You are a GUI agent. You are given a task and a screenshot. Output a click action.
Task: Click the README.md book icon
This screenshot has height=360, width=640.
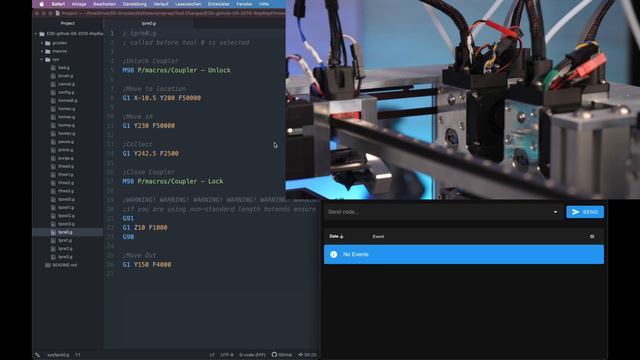[x=48, y=265]
